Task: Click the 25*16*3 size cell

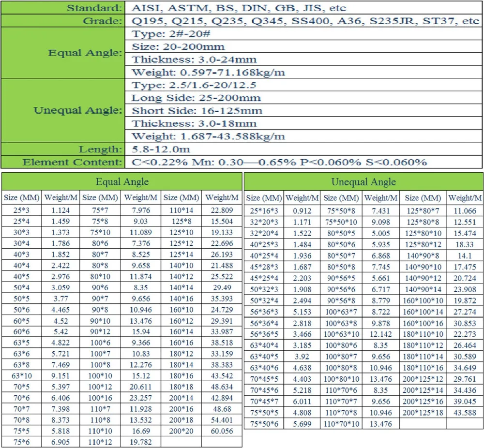Action: click(264, 211)
